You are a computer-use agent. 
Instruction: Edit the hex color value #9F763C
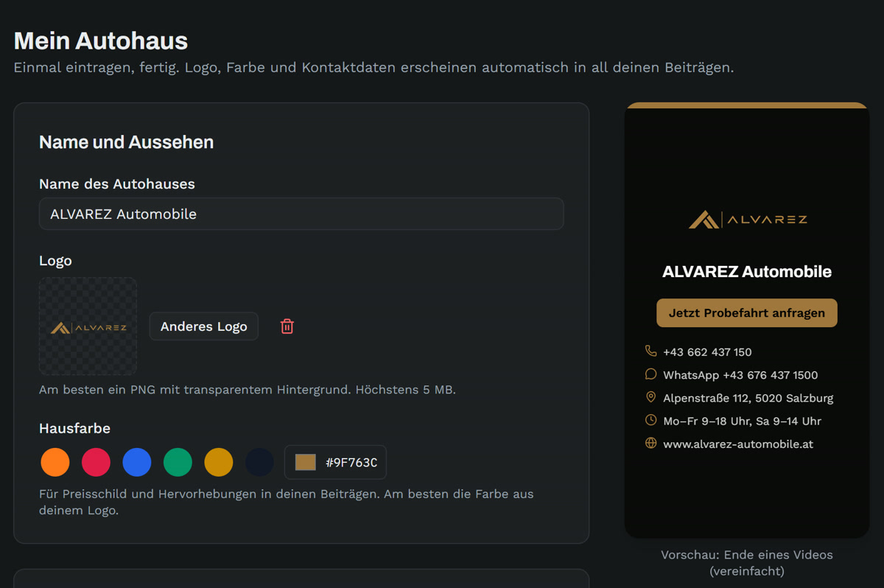(x=351, y=463)
